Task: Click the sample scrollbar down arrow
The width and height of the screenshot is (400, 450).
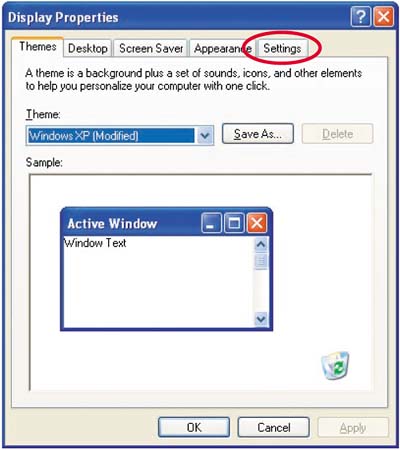Action: 261,319
